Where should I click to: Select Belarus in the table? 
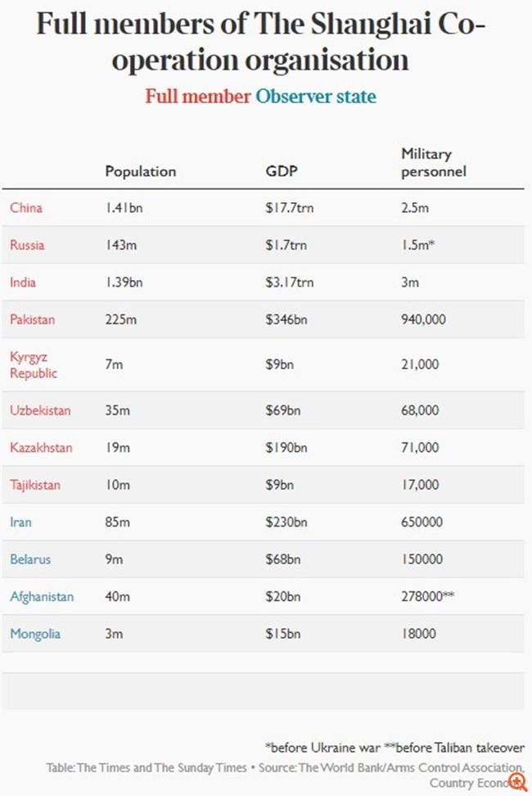pos(30,559)
